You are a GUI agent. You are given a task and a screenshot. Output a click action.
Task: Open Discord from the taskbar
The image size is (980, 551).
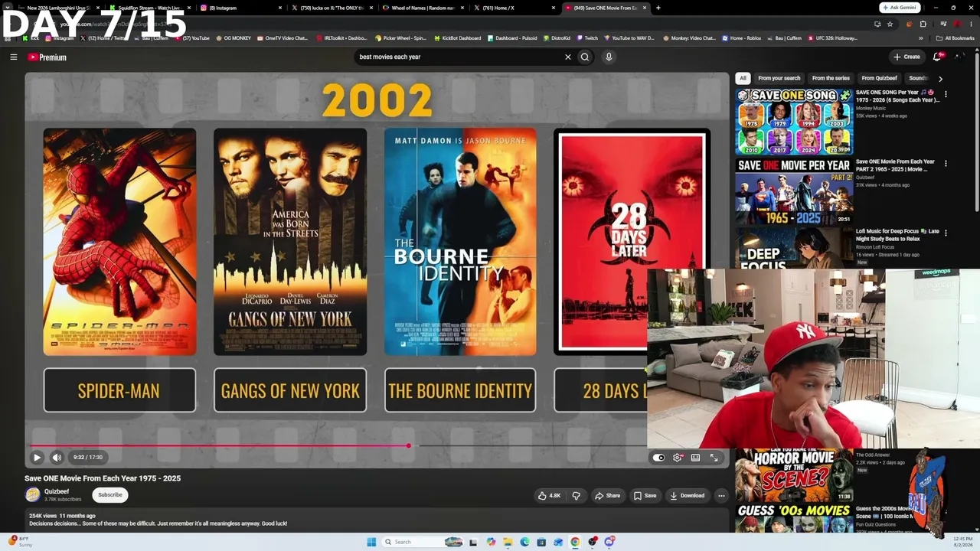[609, 542]
